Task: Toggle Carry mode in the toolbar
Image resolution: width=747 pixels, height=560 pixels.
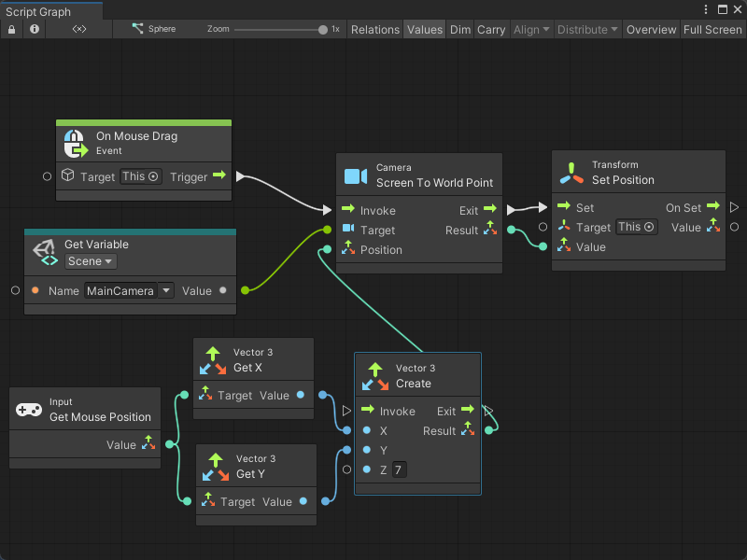Action: tap(491, 29)
